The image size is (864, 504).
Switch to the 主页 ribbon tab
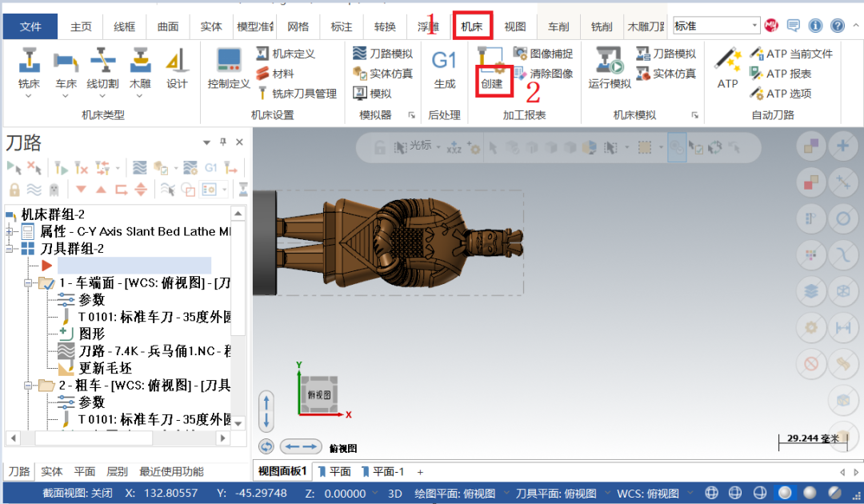click(x=81, y=26)
